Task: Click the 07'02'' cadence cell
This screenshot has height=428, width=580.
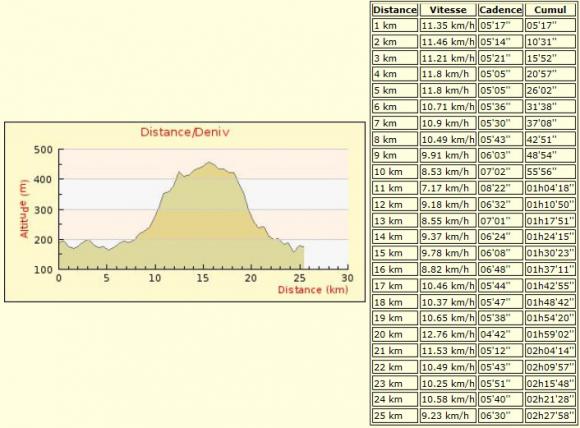Action: (x=500, y=172)
